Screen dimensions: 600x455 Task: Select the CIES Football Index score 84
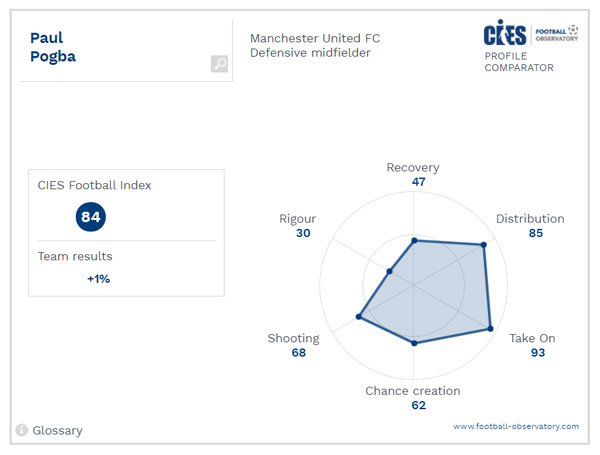(x=91, y=216)
